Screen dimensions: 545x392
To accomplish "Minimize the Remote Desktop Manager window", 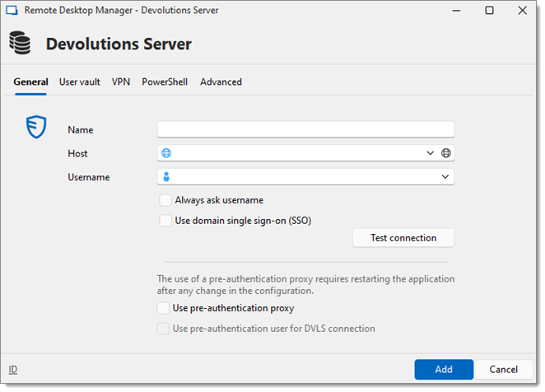I will (x=456, y=11).
